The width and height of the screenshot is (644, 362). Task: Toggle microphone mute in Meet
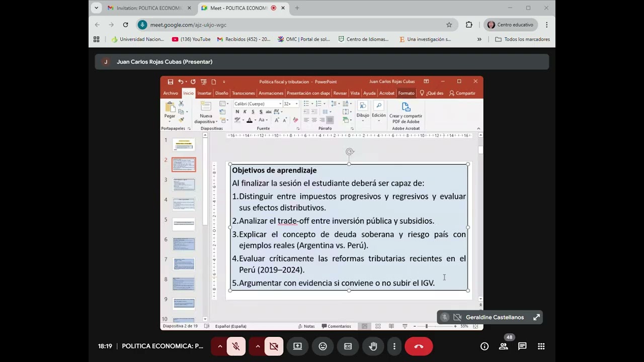tap(235, 346)
